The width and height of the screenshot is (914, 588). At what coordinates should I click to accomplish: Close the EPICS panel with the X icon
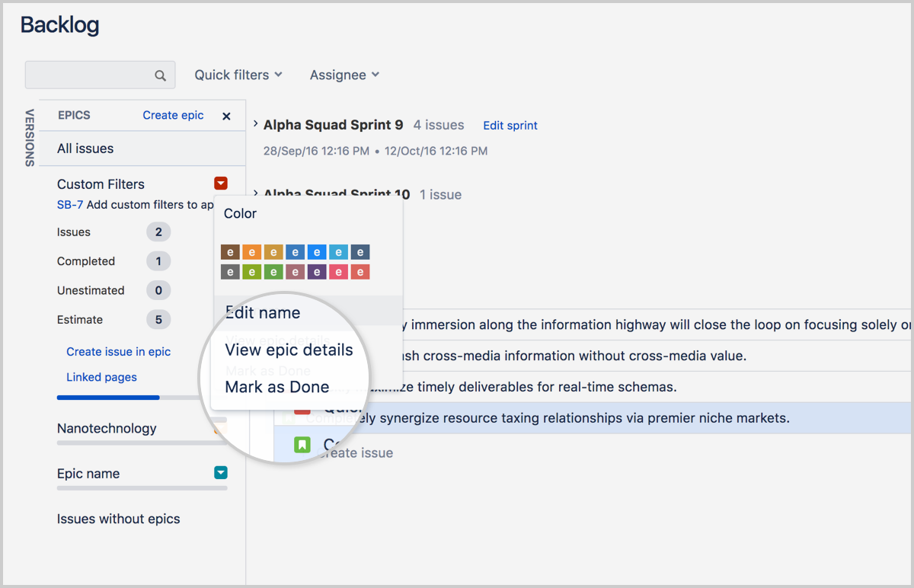pyautogui.click(x=226, y=116)
